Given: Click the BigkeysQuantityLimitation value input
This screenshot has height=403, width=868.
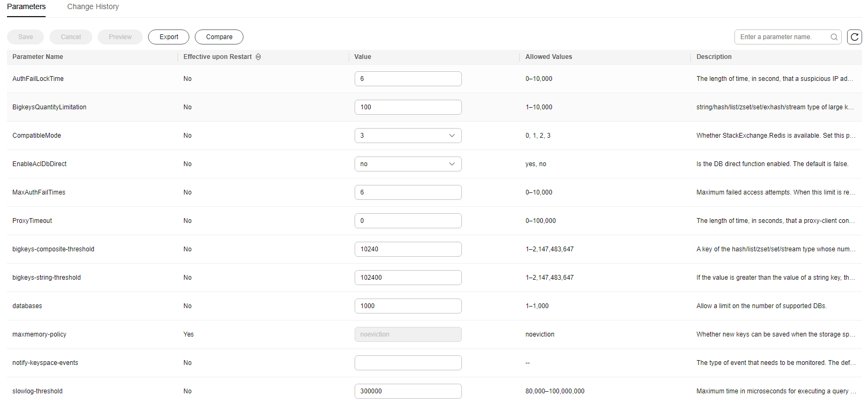Looking at the screenshot, I should (408, 107).
